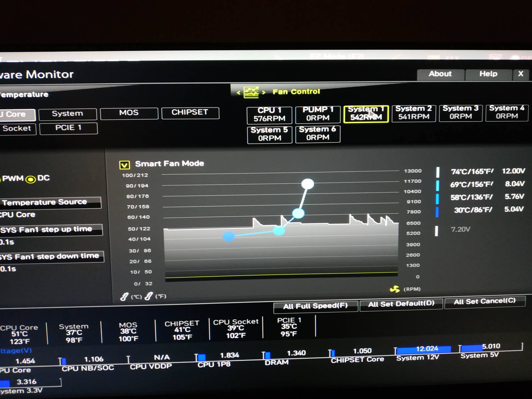The height and width of the screenshot is (399, 532).
Task: Choose MOS temperature button
Action: [129, 113]
